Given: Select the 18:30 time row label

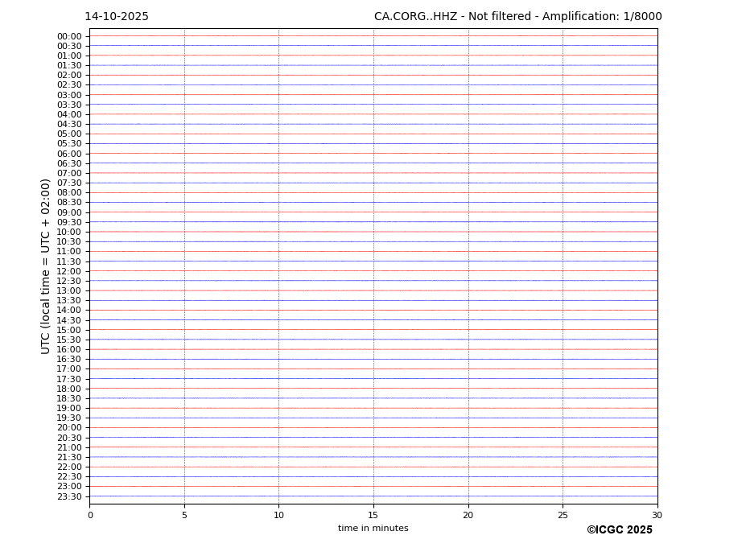Looking at the screenshot, I should pyautogui.click(x=69, y=398).
